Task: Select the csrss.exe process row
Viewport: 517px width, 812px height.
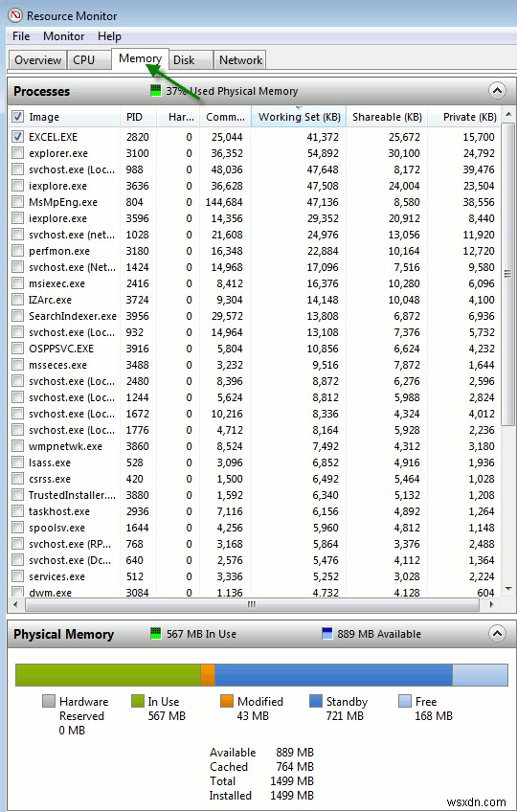Action: tap(255, 479)
